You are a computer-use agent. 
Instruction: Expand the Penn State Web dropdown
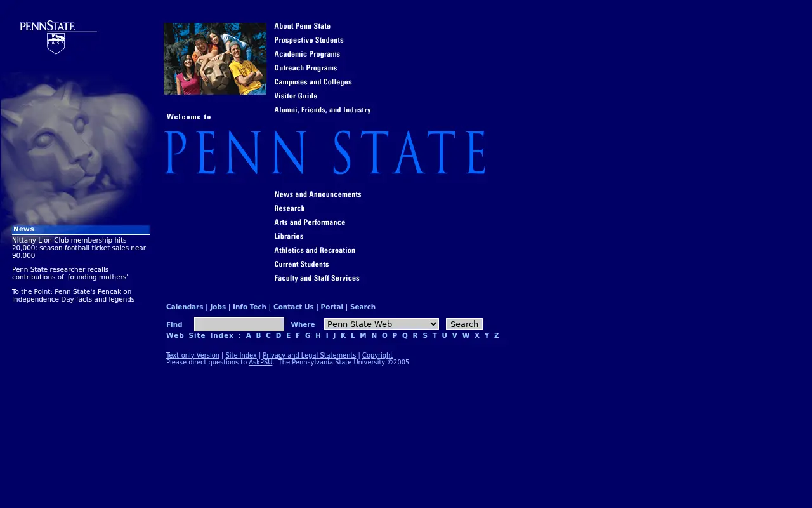pyautogui.click(x=381, y=324)
